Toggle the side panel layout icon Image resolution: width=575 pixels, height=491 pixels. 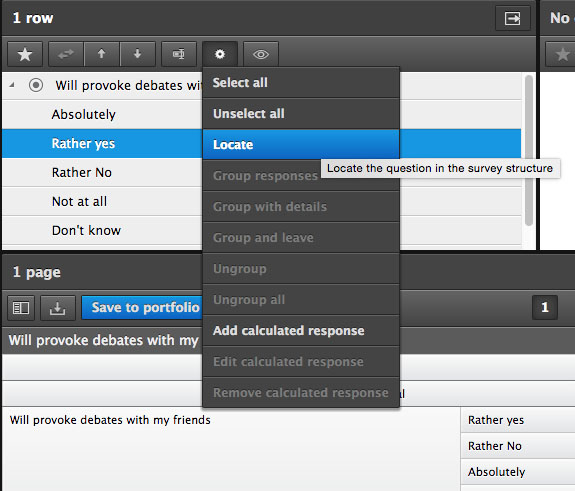coord(21,308)
